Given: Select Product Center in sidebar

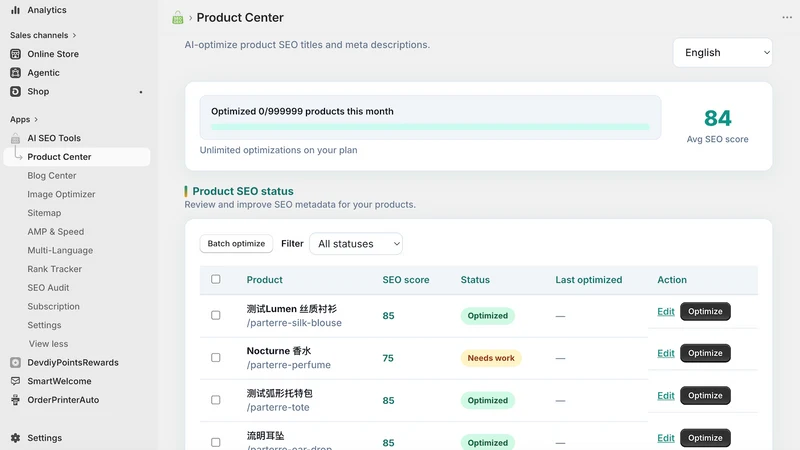Looking at the screenshot, I should pos(77,157).
